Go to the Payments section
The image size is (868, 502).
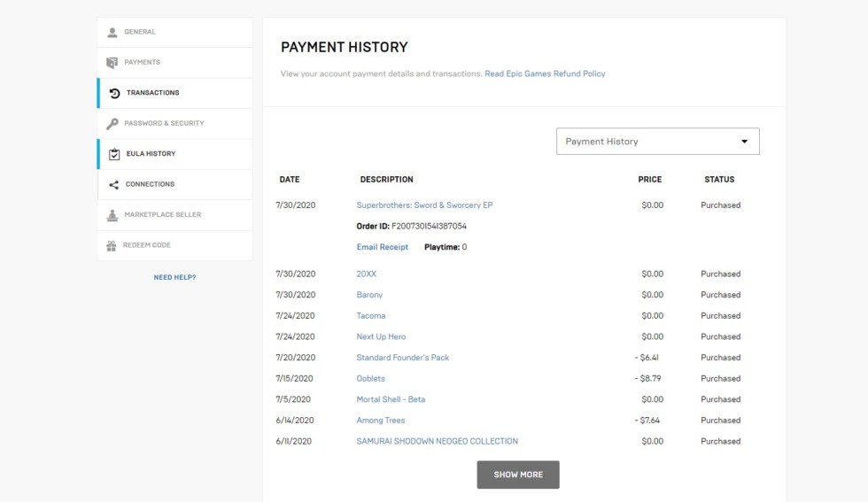[x=175, y=63]
